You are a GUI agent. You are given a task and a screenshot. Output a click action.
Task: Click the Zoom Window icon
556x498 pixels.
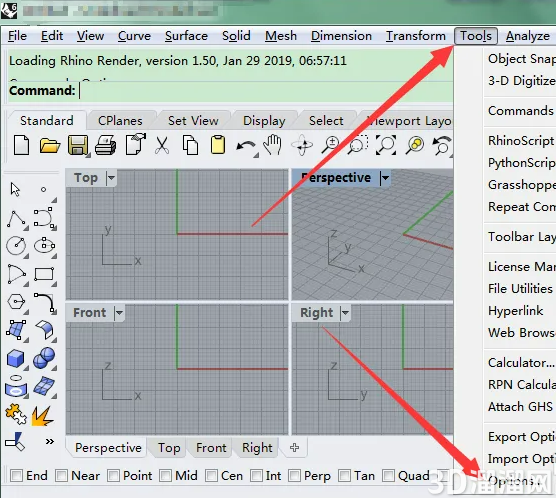pyautogui.click(x=357, y=145)
